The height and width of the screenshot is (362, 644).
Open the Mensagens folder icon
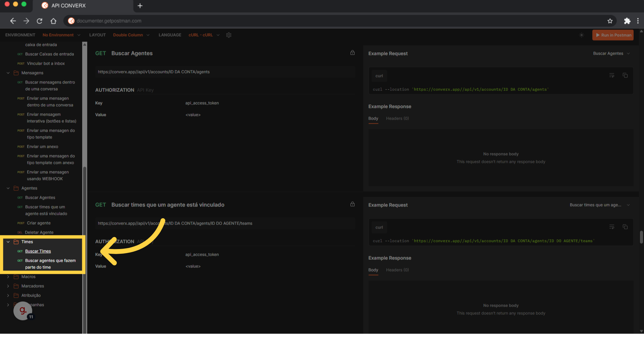(16, 73)
